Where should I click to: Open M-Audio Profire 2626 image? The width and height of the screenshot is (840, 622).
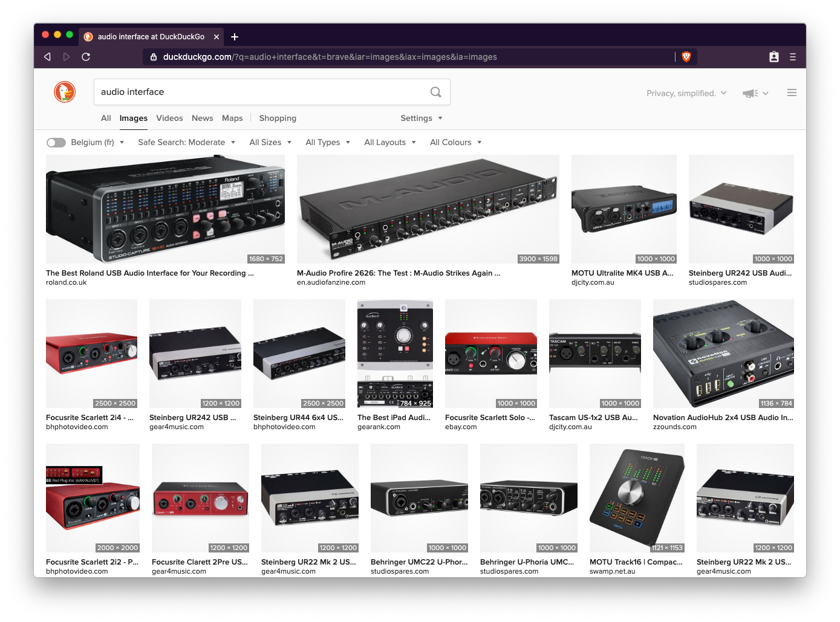click(428, 209)
